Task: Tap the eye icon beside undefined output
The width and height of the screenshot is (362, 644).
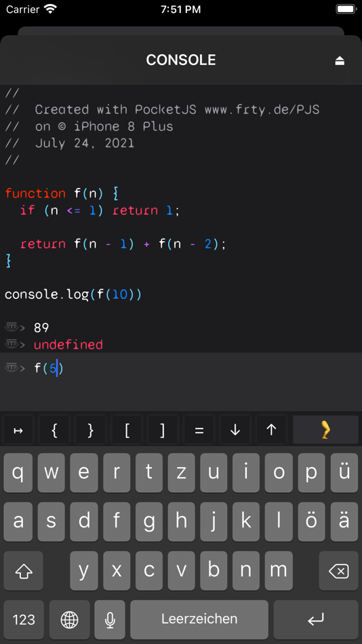Action: [12, 344]
